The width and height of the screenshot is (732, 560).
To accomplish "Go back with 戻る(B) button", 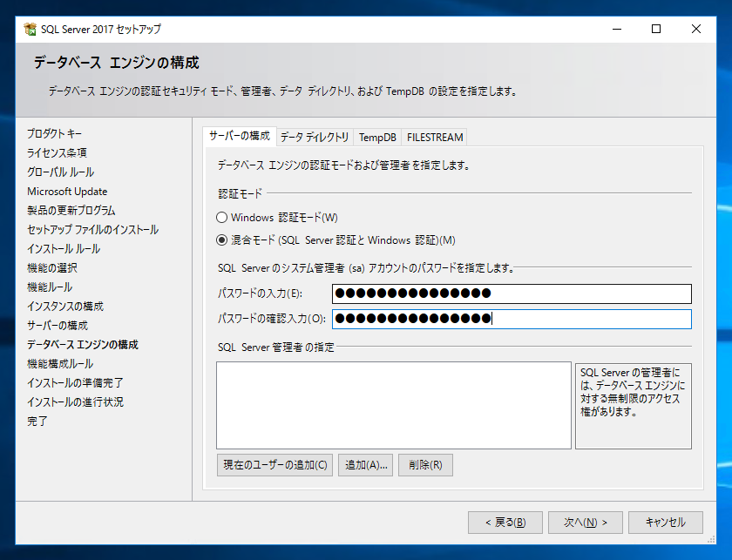I will 505,523.
